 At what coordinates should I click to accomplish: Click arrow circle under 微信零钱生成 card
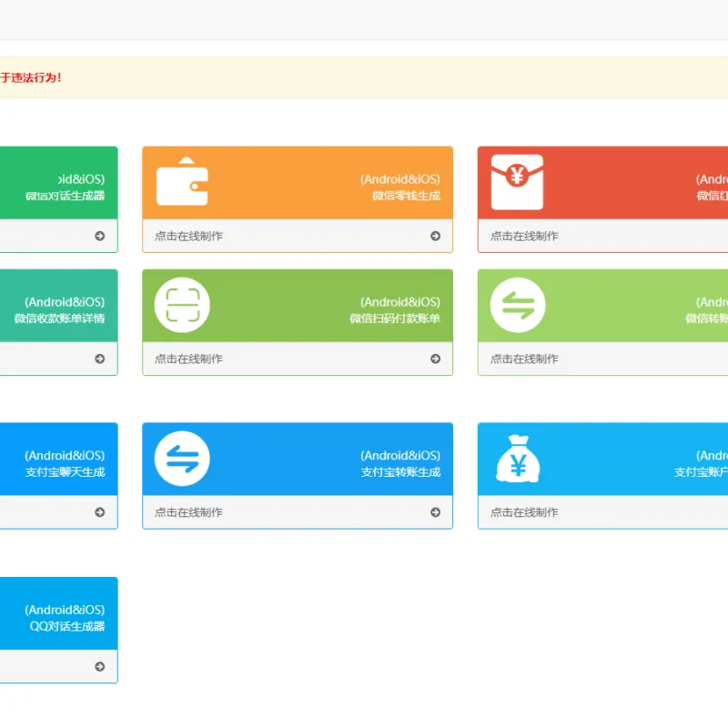click(435, 236)
